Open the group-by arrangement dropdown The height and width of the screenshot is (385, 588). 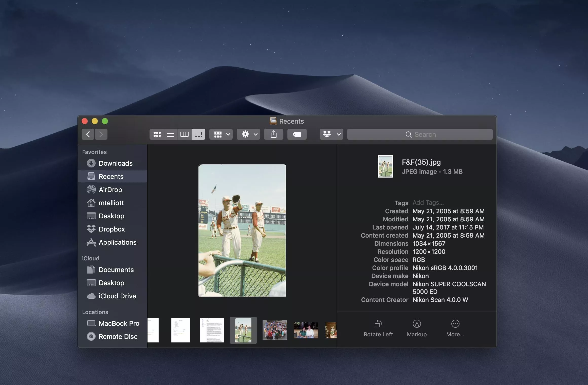[x=221, y=134]
